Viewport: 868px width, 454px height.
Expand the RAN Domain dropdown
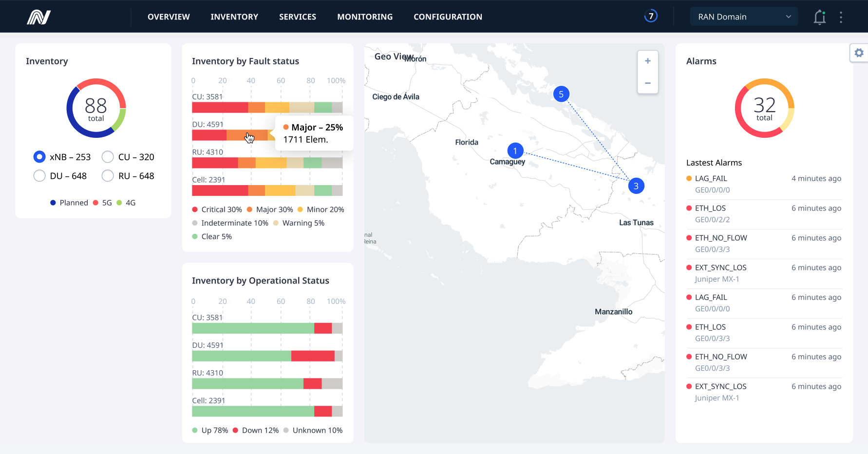point(743,17)
